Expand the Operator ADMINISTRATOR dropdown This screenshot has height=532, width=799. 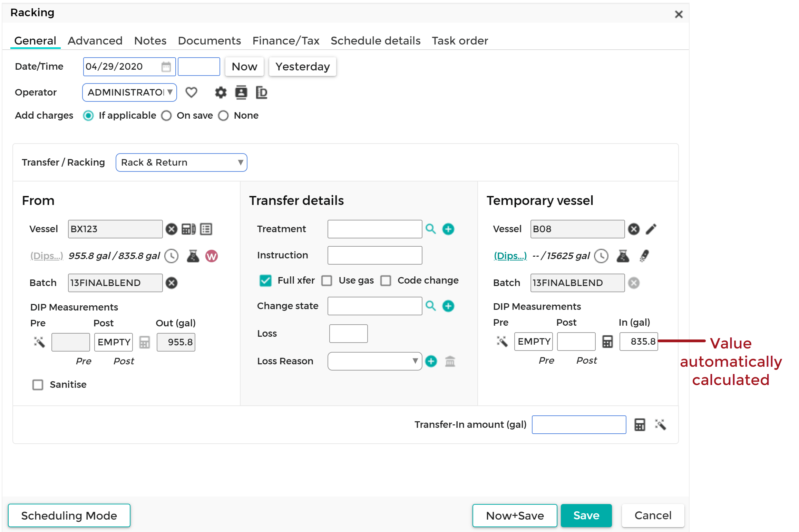(x=129, y=92)
